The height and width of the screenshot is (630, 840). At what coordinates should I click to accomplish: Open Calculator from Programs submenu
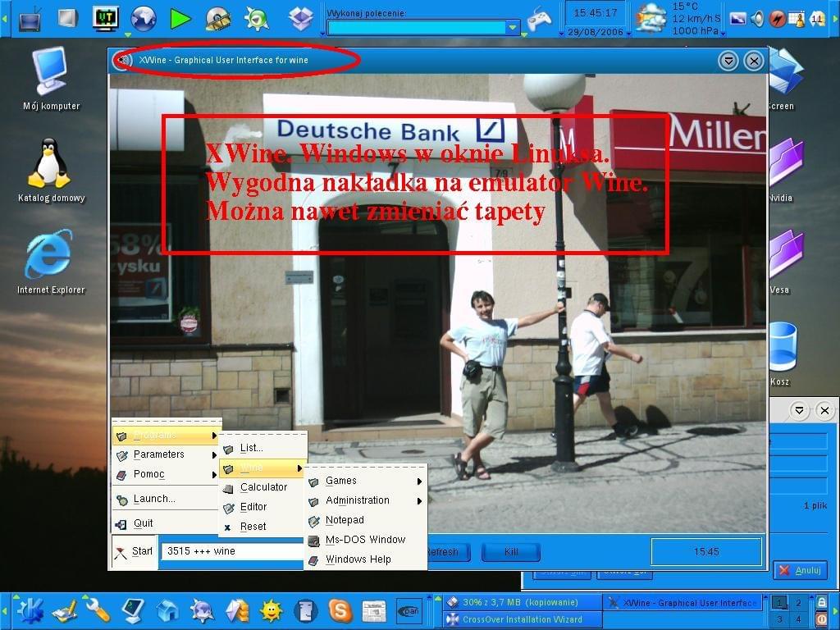(262, 487)
